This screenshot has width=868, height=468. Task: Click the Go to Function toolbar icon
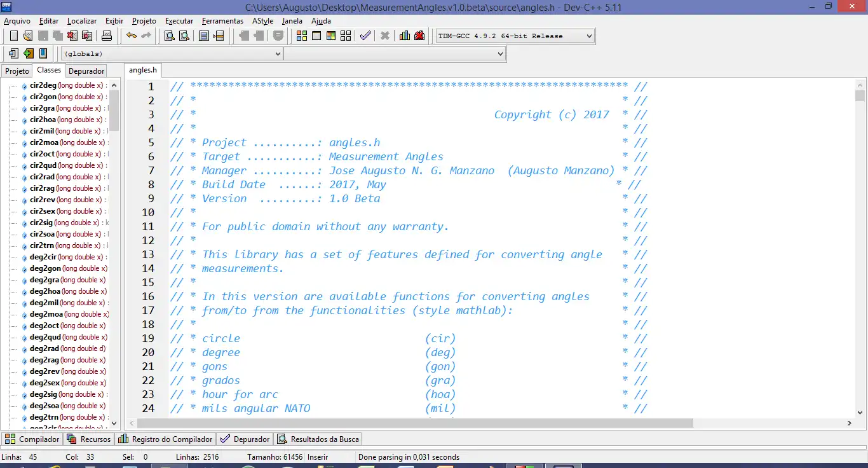click(x=204, y=36)
